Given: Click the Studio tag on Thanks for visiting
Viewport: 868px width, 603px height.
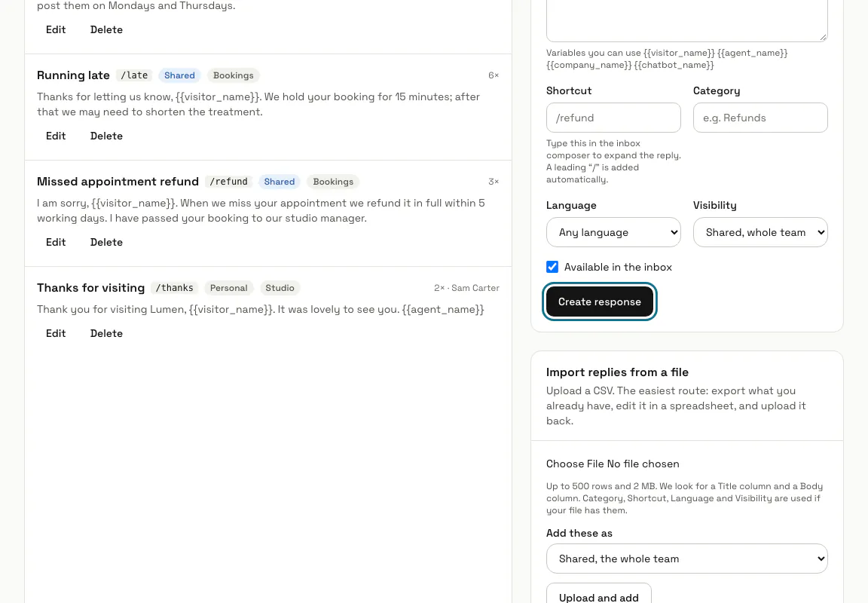Looking at the screenshot, I should click(x=280, y=288).
